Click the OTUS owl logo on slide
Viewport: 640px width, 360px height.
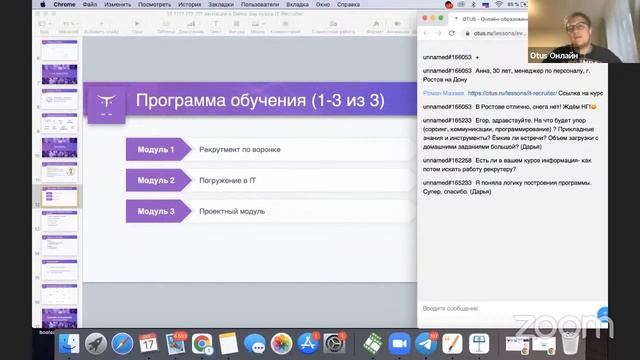(x=106, y=104)
